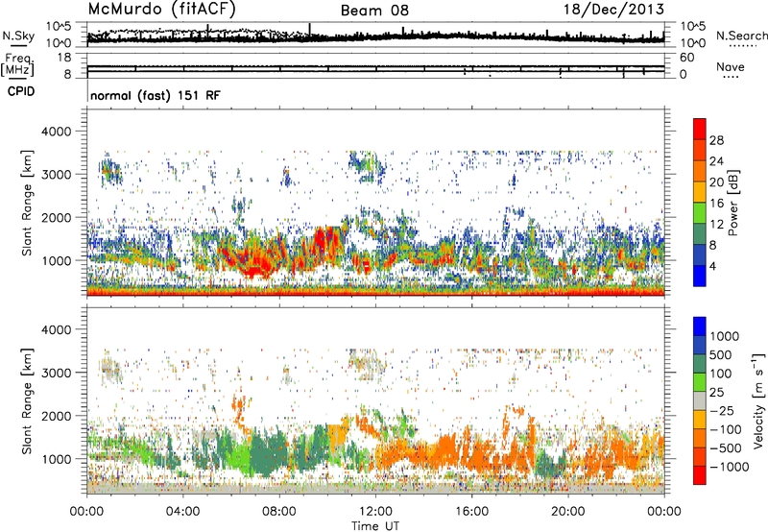Click the '28' tick on power colorbar
The height and width of the screenshot is (532, 768).
tap(716, 140)
